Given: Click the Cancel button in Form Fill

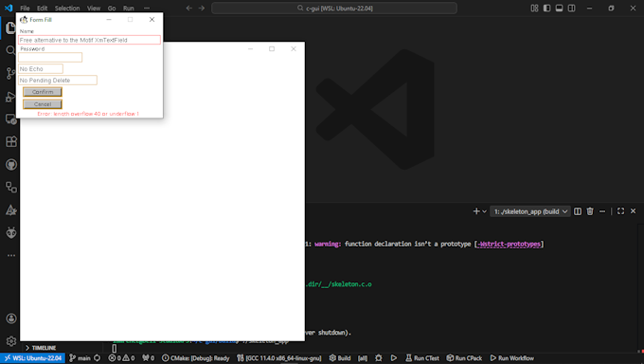Looking at the screenshot, I should pyautogui.click(x=43, y=104).
